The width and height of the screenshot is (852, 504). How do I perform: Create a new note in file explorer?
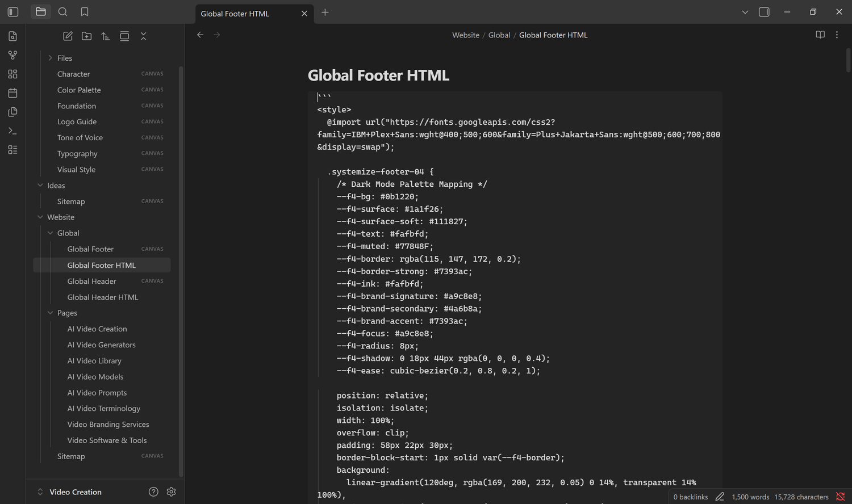(x=68, y=36)
